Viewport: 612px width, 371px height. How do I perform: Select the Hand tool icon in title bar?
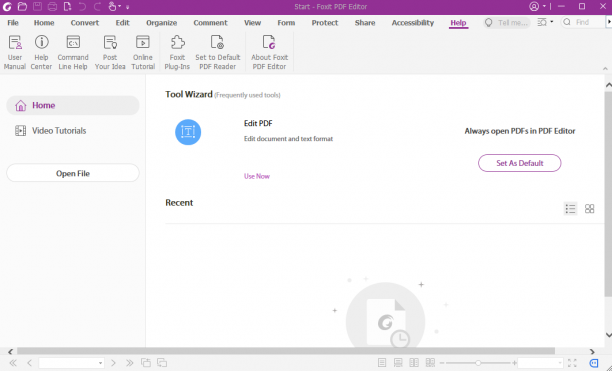(112, 6)
